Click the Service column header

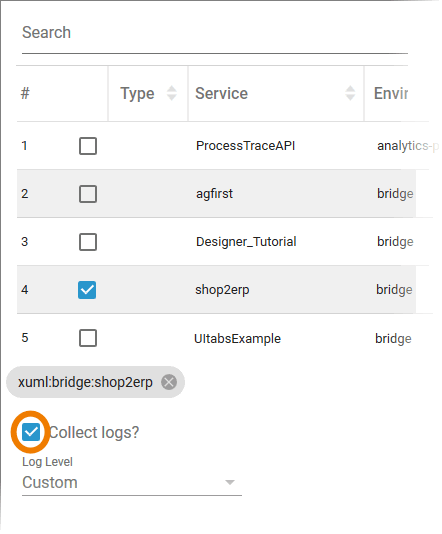[221, 93]
